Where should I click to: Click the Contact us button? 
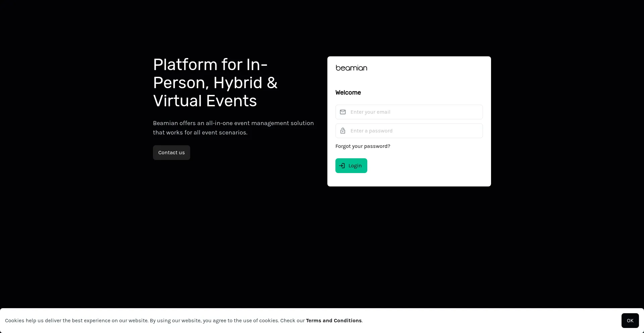[x=171, y=153]
